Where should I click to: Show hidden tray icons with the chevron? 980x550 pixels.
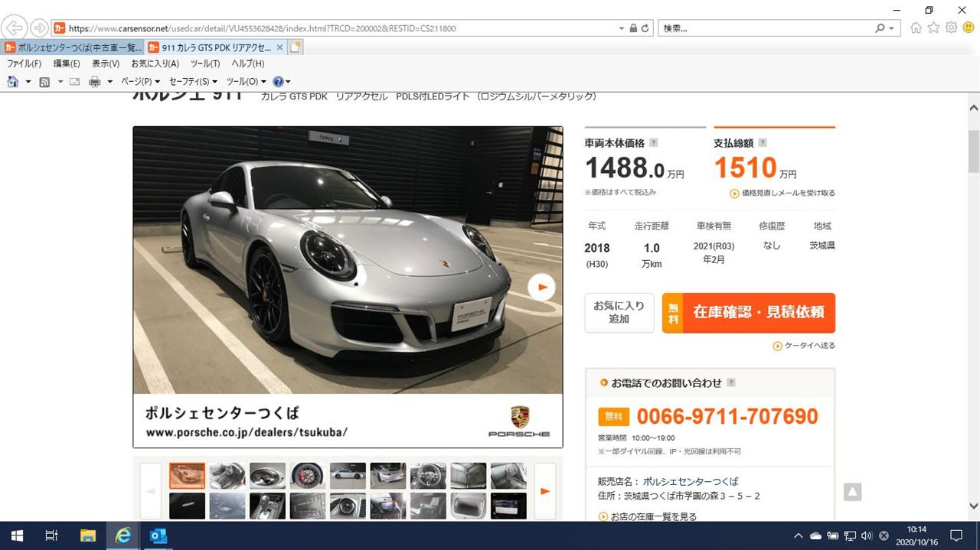click(x=798, y=535)
